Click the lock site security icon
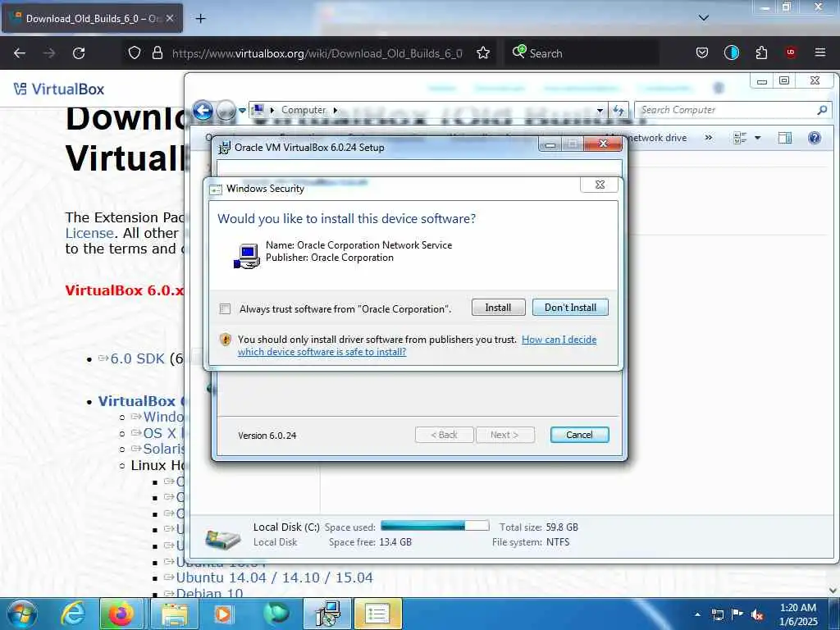The height and width of the screenshot is (630, 840). click(157, 53)
